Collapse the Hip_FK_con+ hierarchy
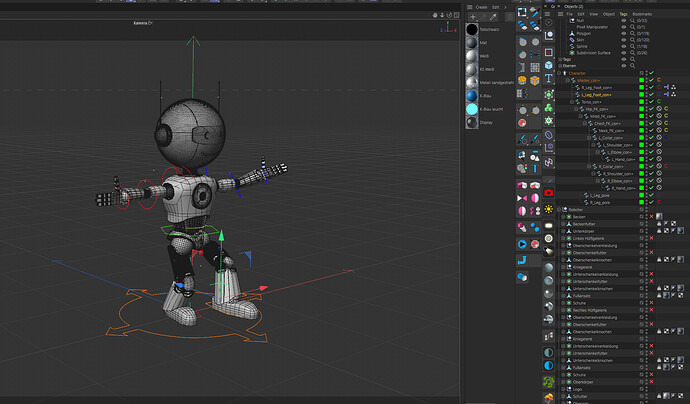The height and width of the screenshot is (404, 690). tap(576, 109)
